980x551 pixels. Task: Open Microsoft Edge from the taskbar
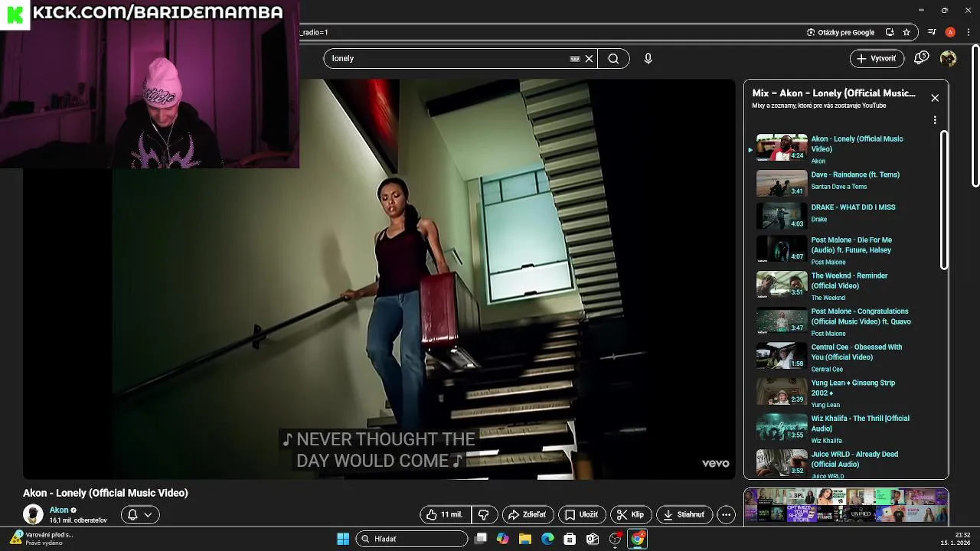click(x=547, y=539)
